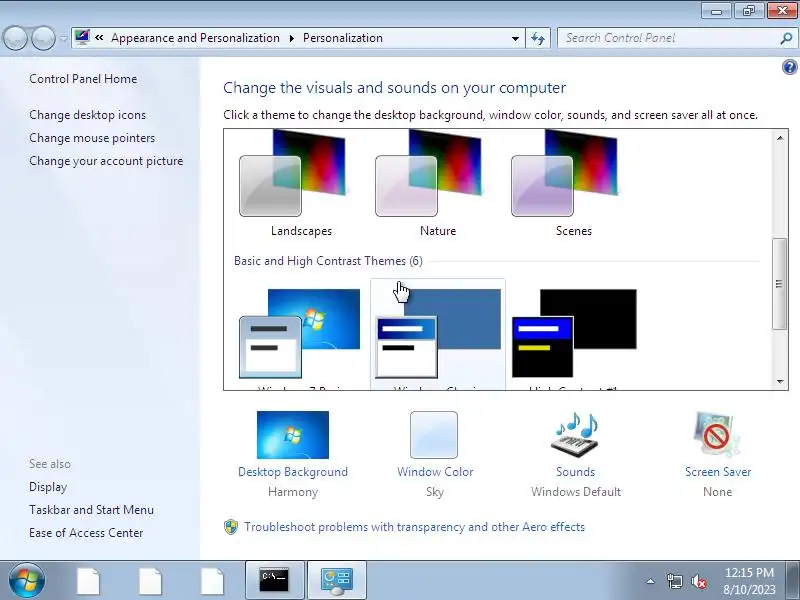The image size is (800, 600).
Task: Expand the double chevron breadcrumb overflow
Action: pos(99,38)
